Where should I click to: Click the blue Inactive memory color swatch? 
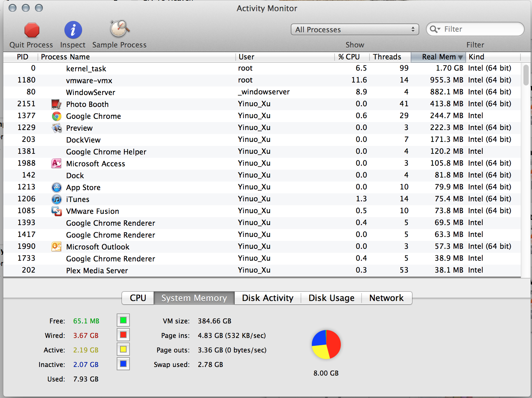pyautogui.click(x=123, y=364)
